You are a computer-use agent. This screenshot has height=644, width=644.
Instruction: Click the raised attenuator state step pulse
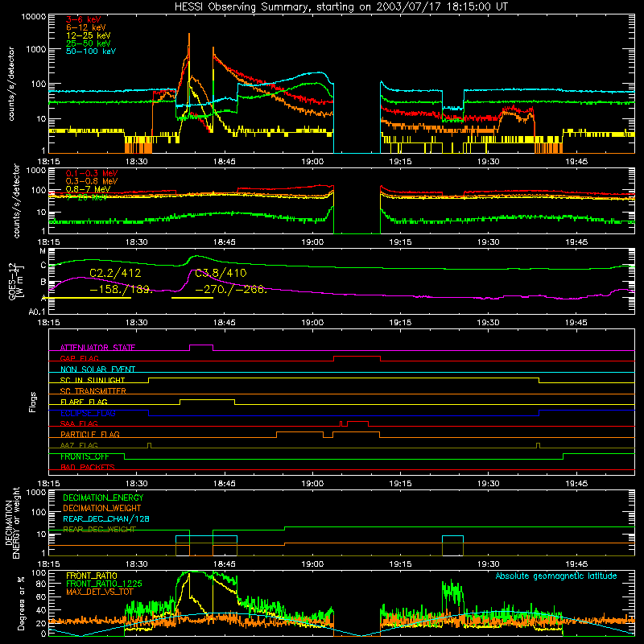click(x=201, y=345)
